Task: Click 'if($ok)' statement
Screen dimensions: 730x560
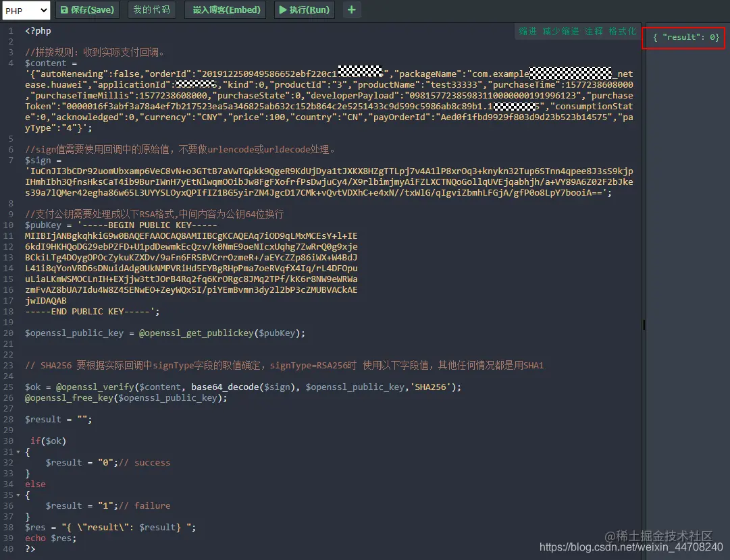Action: 49,441
